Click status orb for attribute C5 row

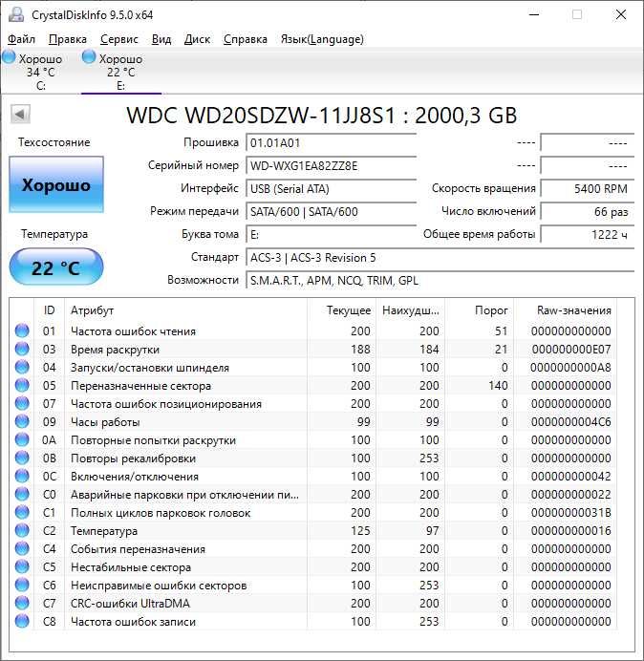[x=22, y=566]
